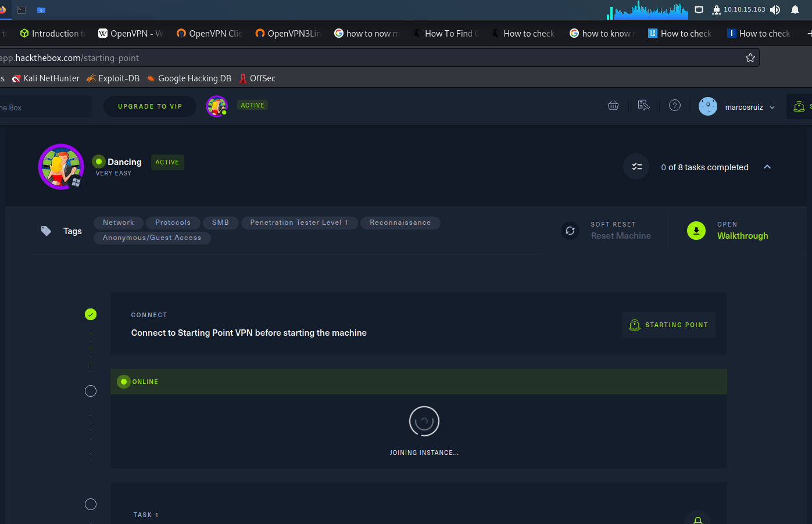Click the URL address bar field
The image size is (812, 524).
(372, 58)
